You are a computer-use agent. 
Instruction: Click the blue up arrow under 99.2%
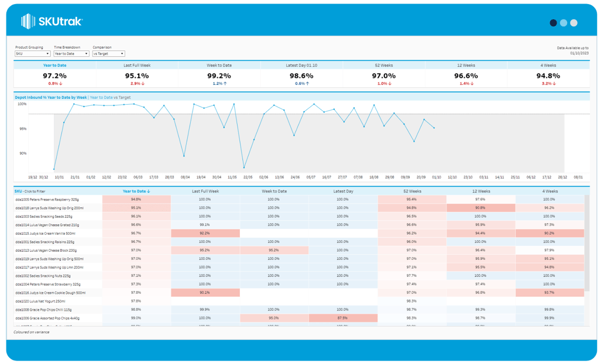tap(226, 84)
